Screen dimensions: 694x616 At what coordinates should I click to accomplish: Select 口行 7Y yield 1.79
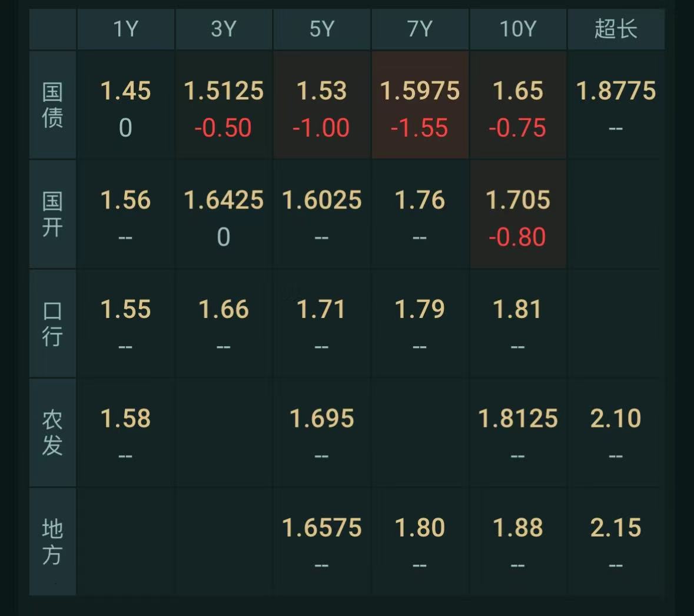pos(420,309)
